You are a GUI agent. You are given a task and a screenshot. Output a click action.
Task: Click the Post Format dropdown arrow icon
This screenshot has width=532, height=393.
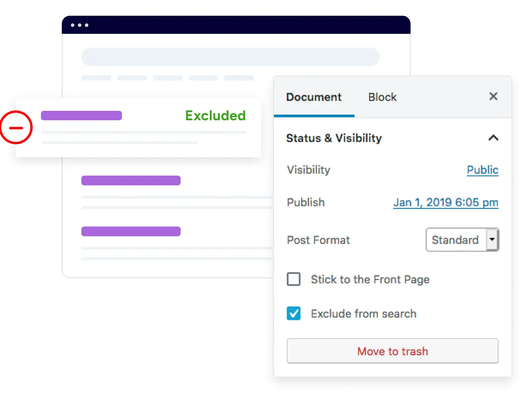[x=492, y=240]
